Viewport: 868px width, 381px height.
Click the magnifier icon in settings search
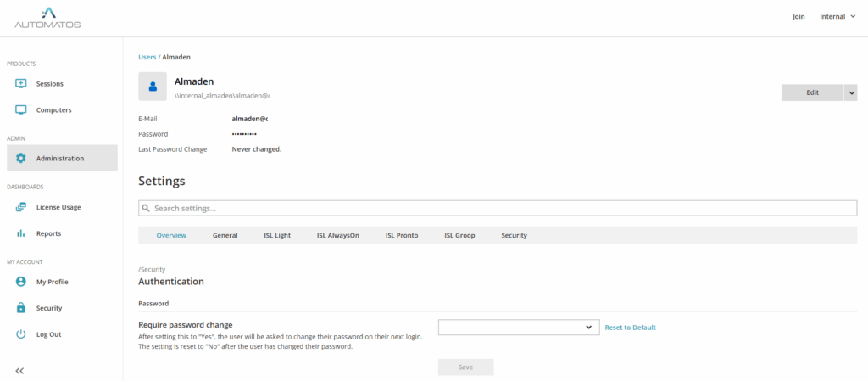[146, 208]
